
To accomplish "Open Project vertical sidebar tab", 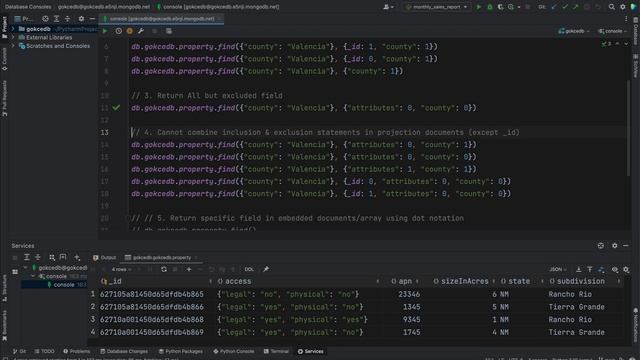I will click(x=4, y=27).
